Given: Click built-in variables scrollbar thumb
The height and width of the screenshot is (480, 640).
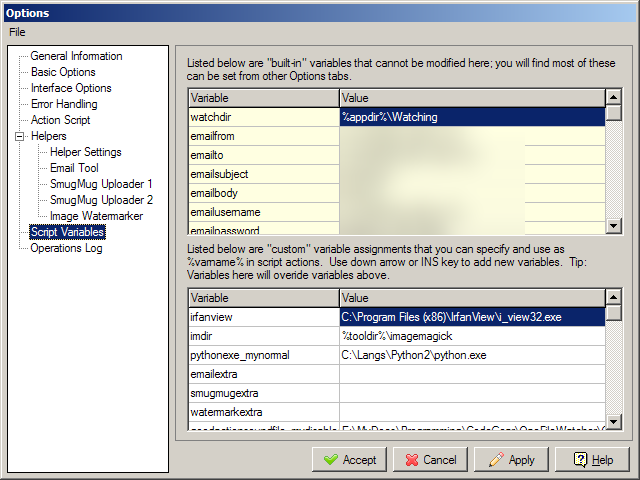Looking at the screenshot, I should pyautogui.click(x=613, y=113).
